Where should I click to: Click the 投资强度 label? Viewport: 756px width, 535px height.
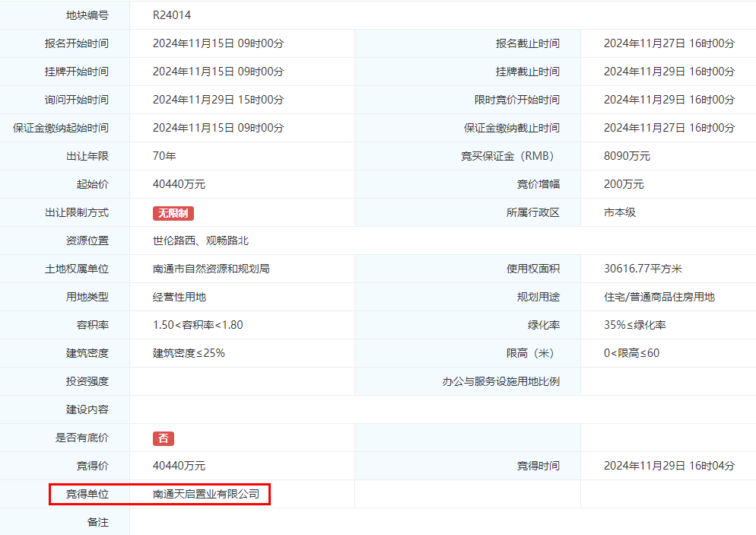click(x=87, y=381)
